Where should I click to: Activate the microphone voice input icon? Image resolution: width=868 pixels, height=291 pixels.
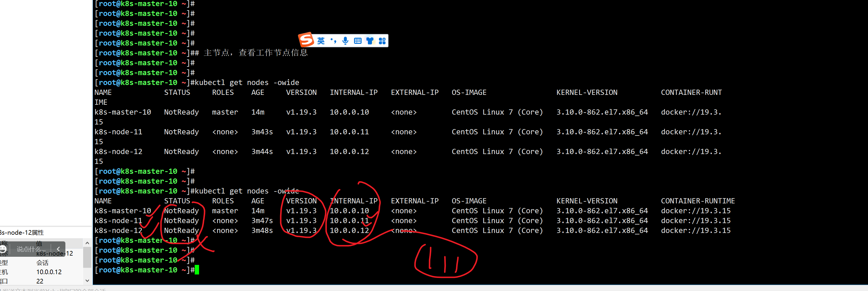pos(345,41)
